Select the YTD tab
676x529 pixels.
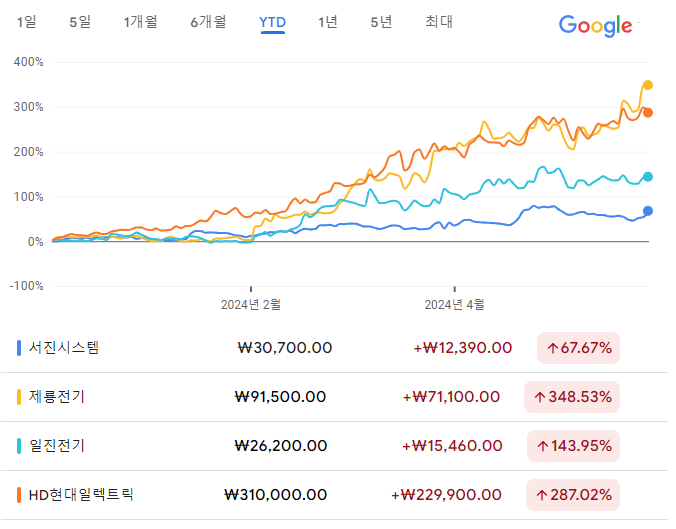pyautogui.click(x=272, y=22)
